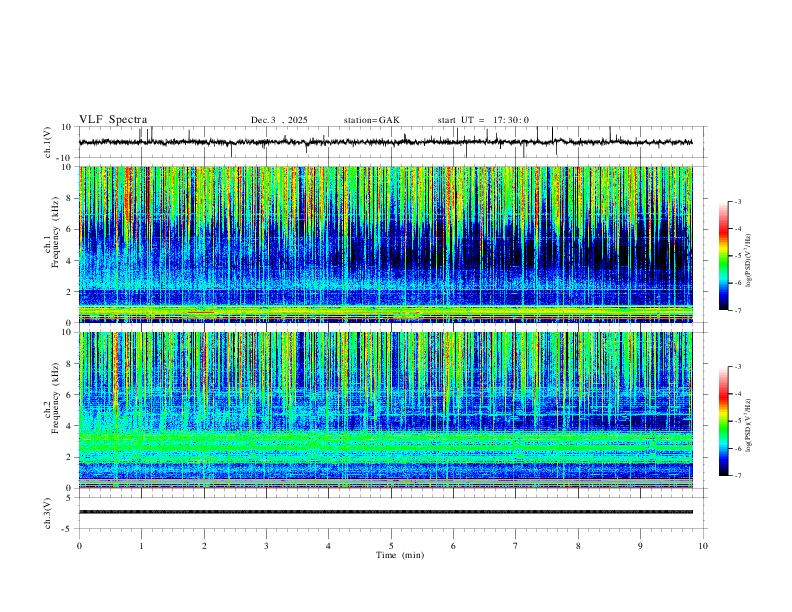Click inside the ch.1 spectrogram panel

tap(385, 244)
